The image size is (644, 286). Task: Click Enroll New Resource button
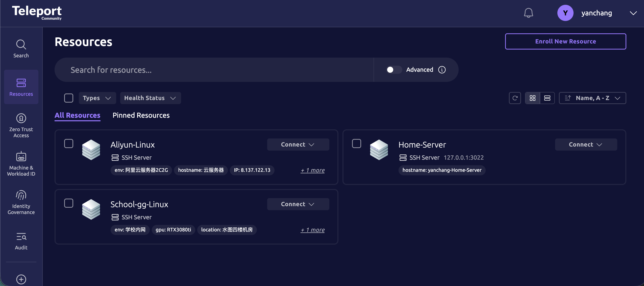565,41
